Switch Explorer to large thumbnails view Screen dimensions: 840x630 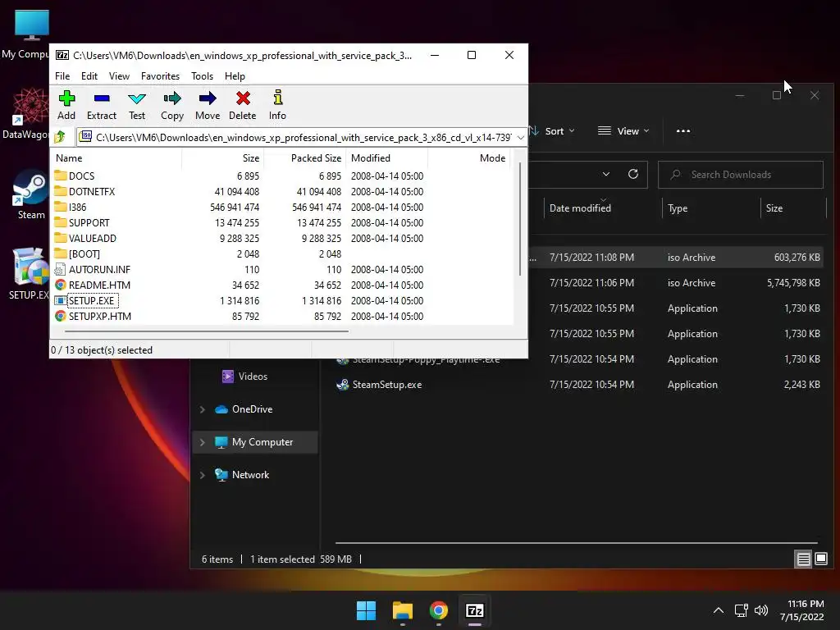pos(821,559)
